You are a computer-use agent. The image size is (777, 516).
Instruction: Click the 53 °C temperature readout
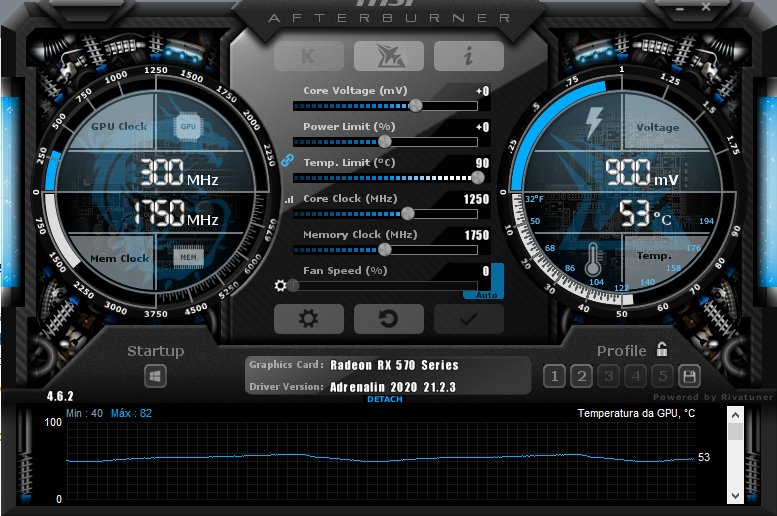(646, 214)
